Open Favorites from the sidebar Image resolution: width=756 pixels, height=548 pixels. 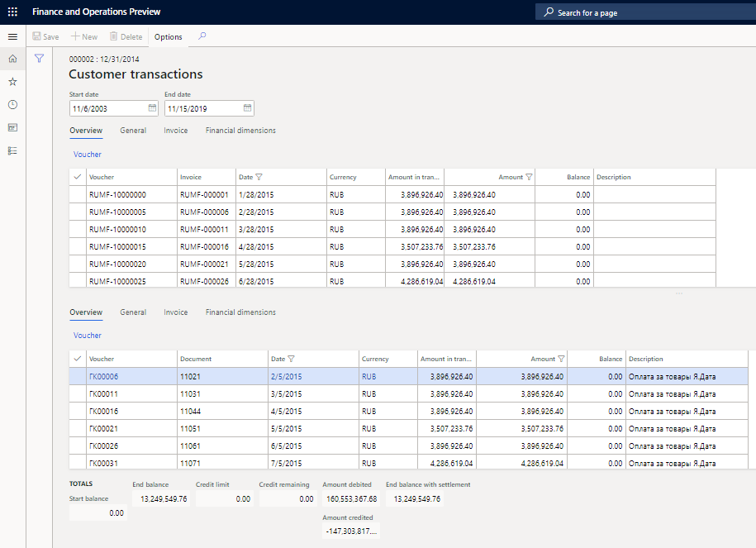[x=12, y=82]
